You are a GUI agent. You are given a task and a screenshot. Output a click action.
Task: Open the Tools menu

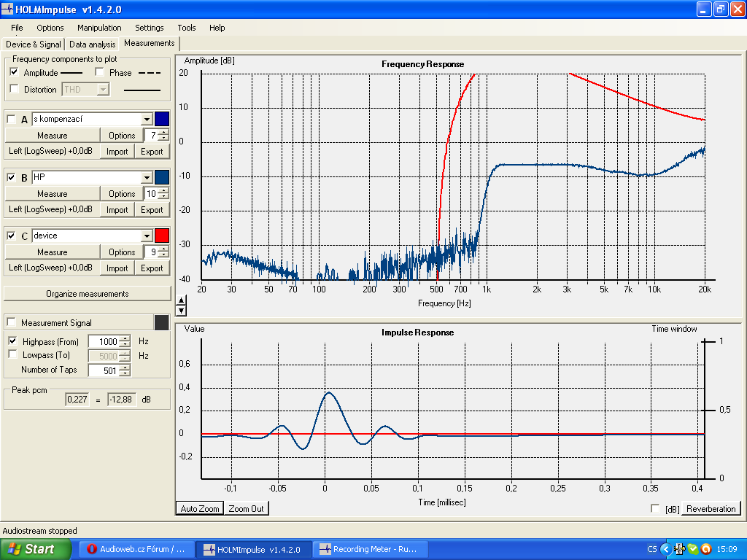coord(186,28)
